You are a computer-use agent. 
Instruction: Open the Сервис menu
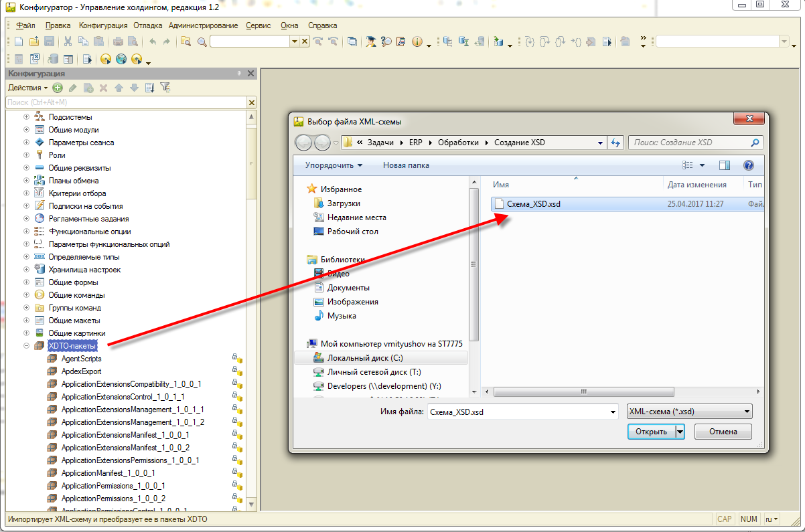pos(259,25)
